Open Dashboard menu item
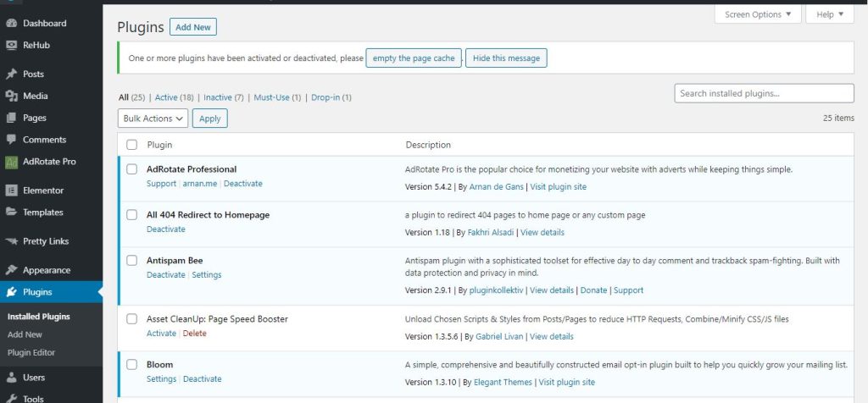The height and width of the screenshot is (403, 868). [44, 23]
